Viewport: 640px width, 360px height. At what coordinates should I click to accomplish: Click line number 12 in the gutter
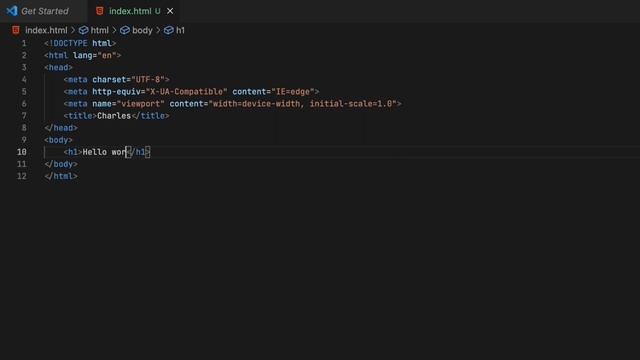point(22,176)
